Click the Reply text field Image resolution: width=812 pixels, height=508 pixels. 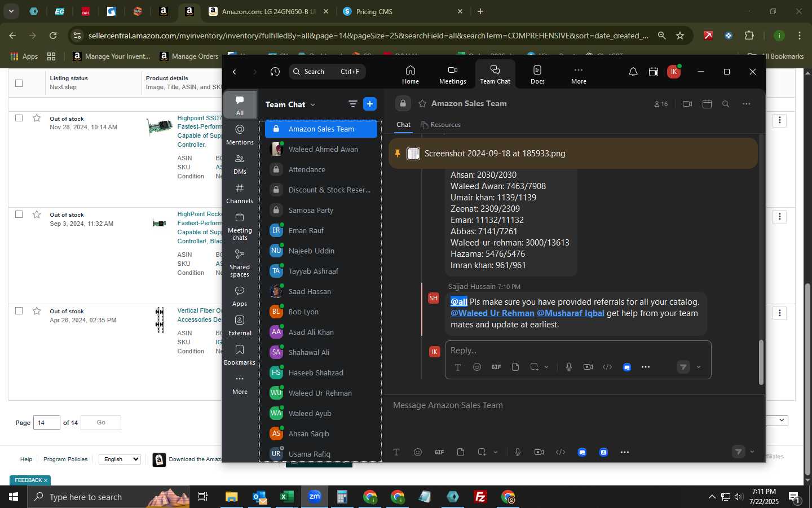578,351
